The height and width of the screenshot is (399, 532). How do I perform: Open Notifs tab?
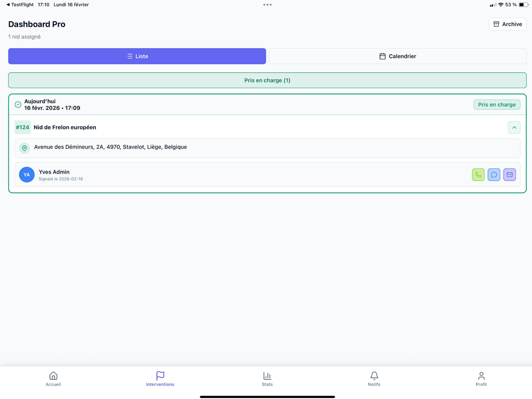coord(374,379)
